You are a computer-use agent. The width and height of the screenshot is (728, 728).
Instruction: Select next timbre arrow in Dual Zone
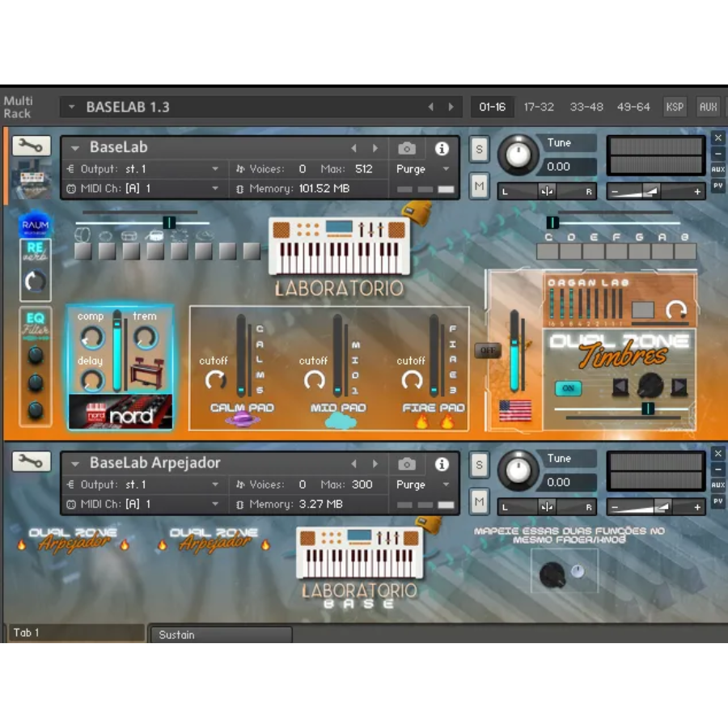[679, 387]
